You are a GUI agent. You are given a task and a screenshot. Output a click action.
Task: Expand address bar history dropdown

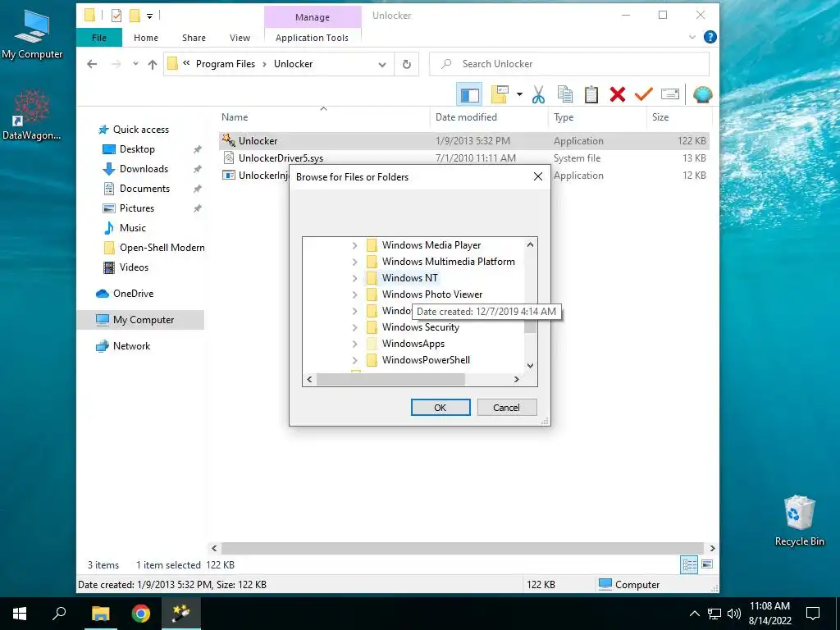[x=382, y=64]
